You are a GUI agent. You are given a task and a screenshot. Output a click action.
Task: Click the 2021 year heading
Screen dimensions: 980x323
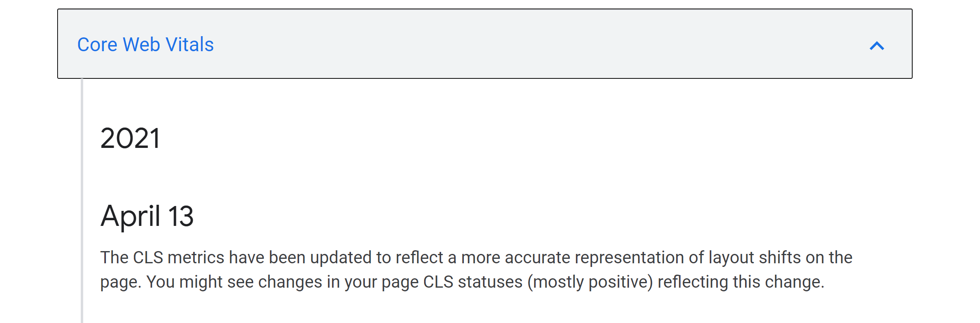[x=130, y=138]
